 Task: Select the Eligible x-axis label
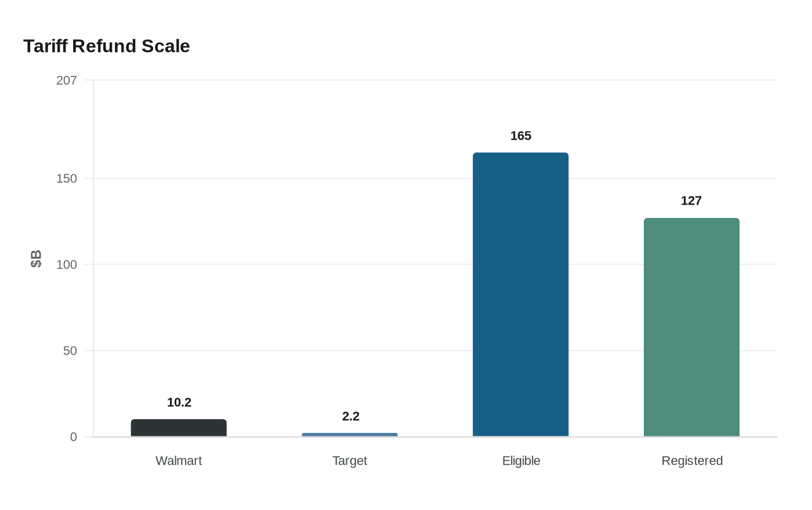coord(521,461)
